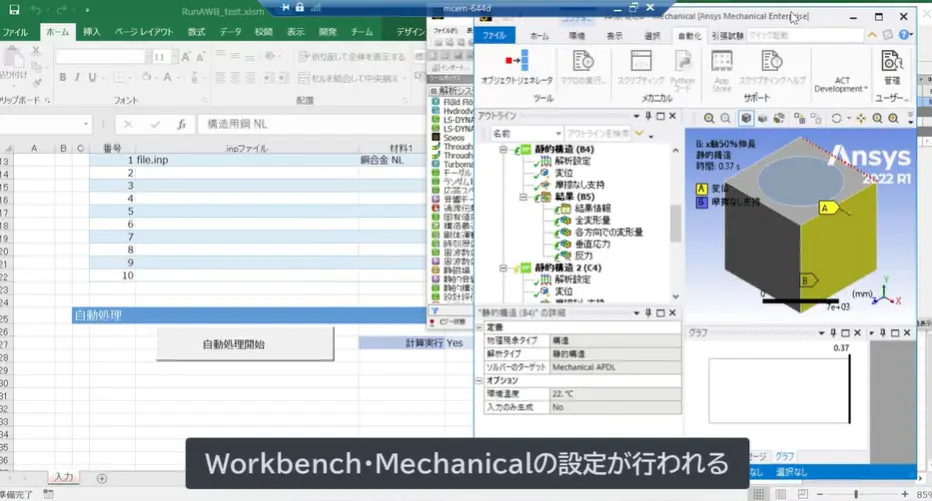The image size is (932, 501).
Task: Click 折り返して全体を表示する in Excel ribbon
Action: click(352, 57)
